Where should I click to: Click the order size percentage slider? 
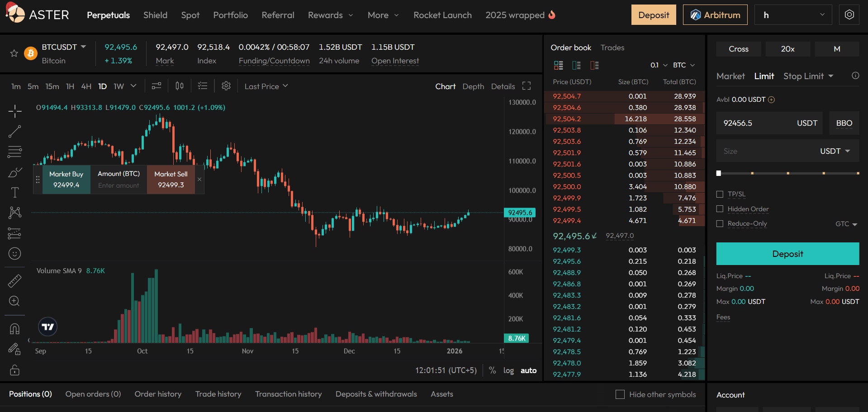[x=787, y=173]
